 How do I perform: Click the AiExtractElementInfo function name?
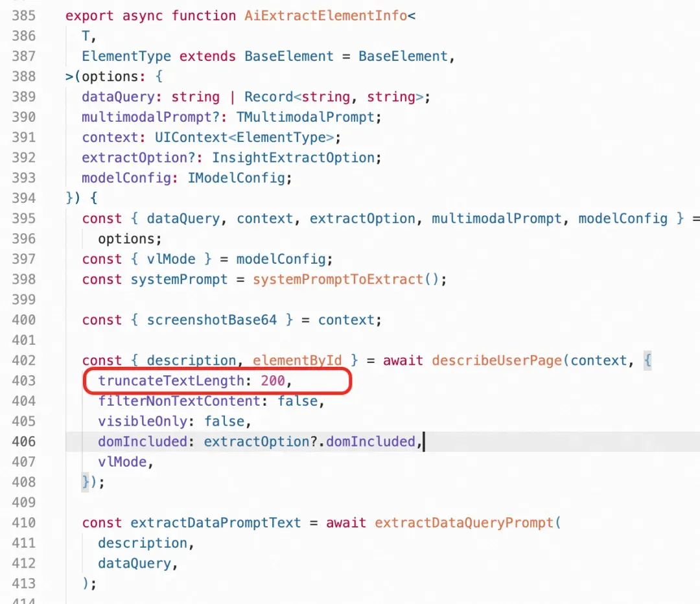[x=325, y=16]
